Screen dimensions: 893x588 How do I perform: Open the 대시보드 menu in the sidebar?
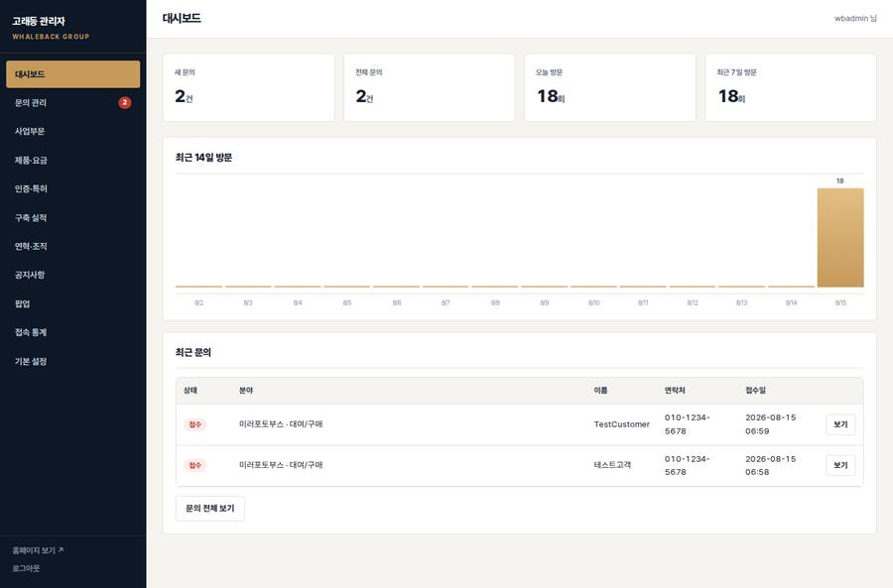(72, 74)
